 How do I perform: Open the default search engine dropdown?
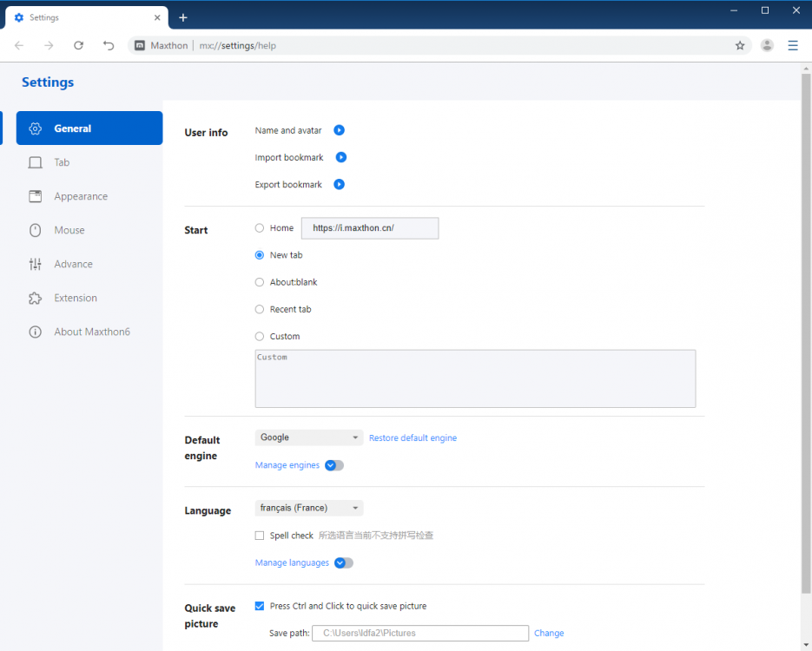(308, 437)
